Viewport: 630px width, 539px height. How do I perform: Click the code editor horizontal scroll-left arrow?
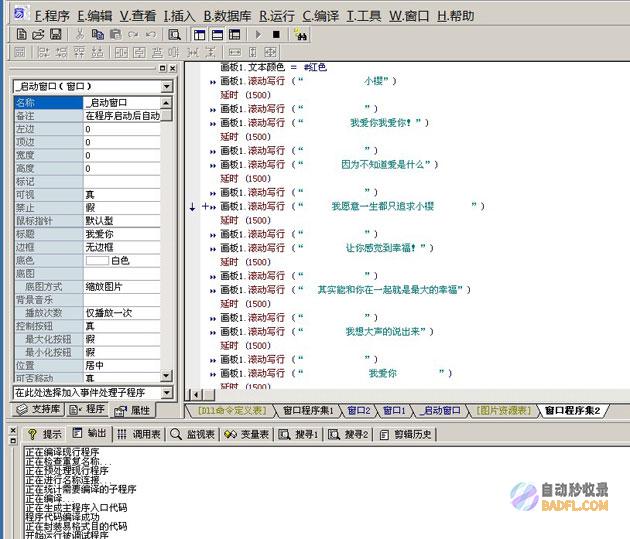pos(196,395)
